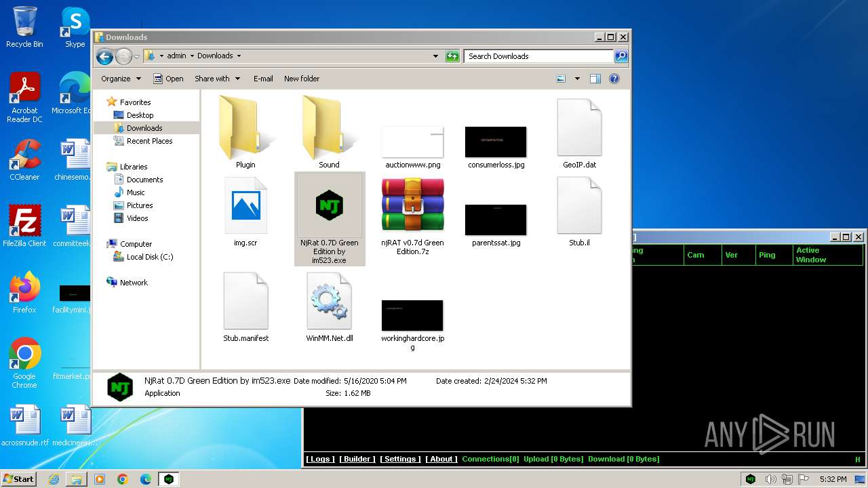Screen dimensions: 868x488
Task: Select parentssat.jpg thumbnail
Action: 496,220
